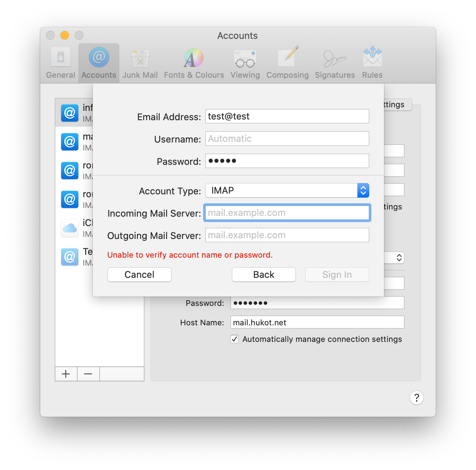Go Back in account setup sheet
476x470 pixels.
point(264,275)
